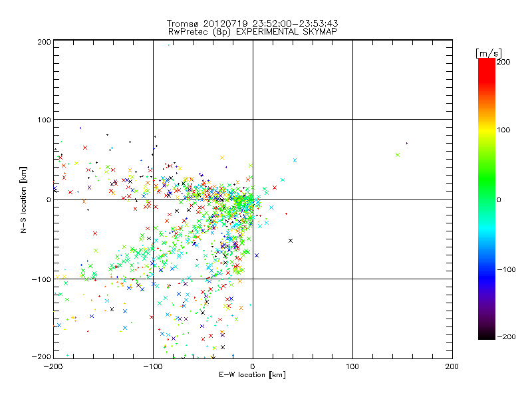Click the colorbar label '-200' at bottom
This screenshot has height=399, width=532.
pyautogui.click(x=506, y=336)
